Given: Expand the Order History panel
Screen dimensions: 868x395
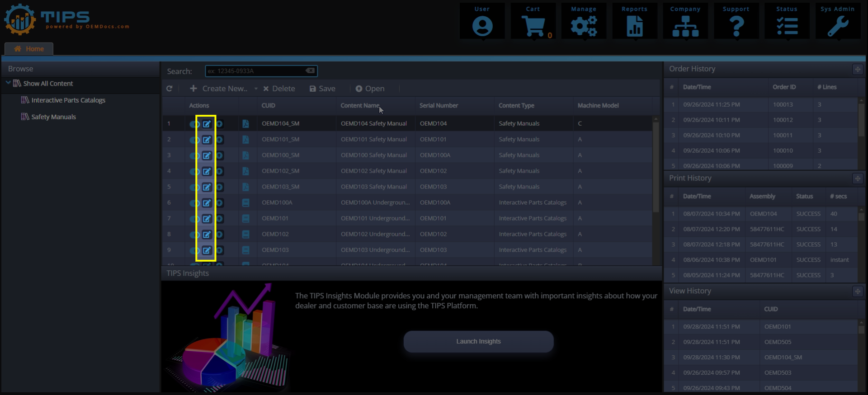Looking at the screenshot, I should 857,69.
